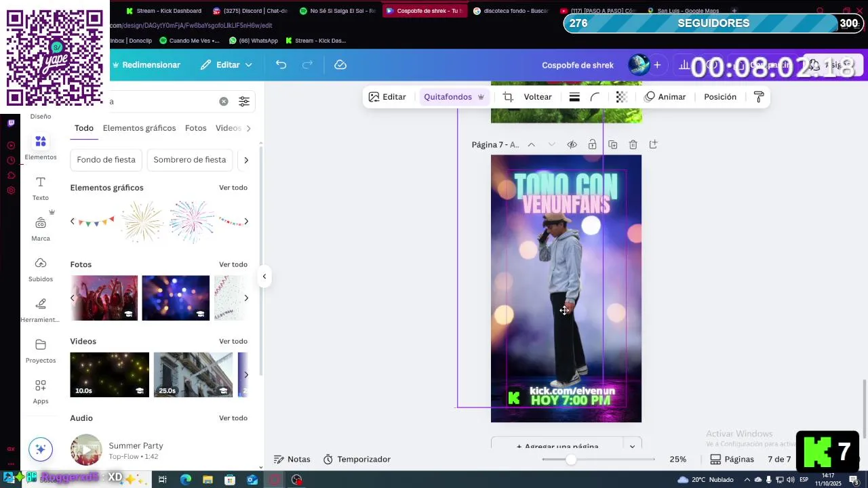The width and height of the screenshot is (868, 488).
Task: Click the redo arrow in top bar
Action: click(307, 65)
